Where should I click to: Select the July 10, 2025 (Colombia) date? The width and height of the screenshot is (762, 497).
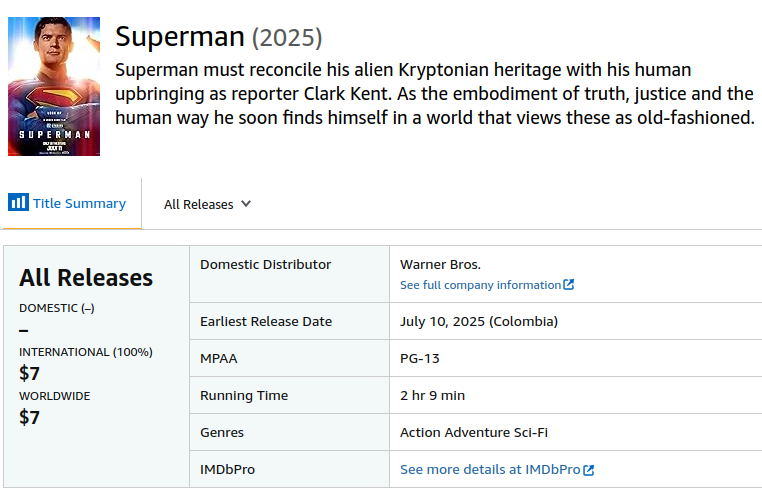479,322
